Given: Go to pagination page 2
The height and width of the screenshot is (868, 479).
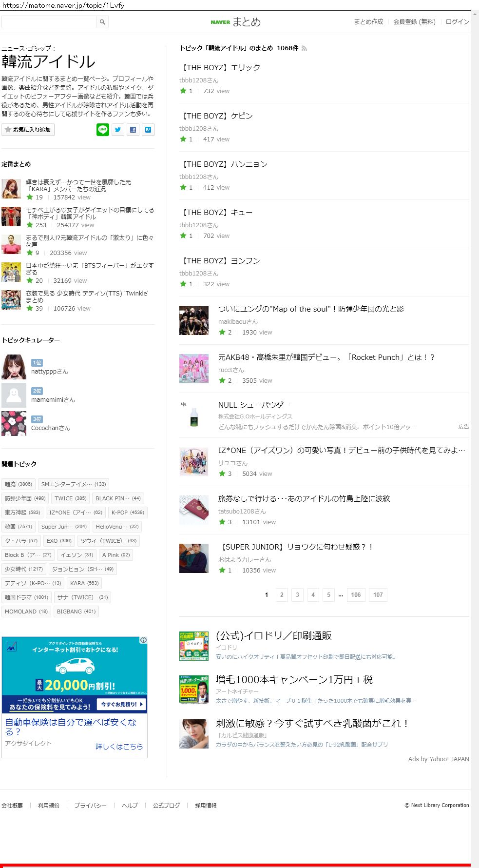Looking at the screenshot, I should coord(282,595).
